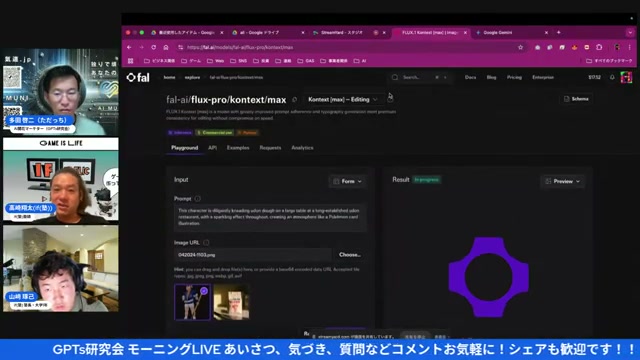Open the Web bookmarks folder
Image resolution: width=640 pixels, height=360 pixels.
[216, 61]
